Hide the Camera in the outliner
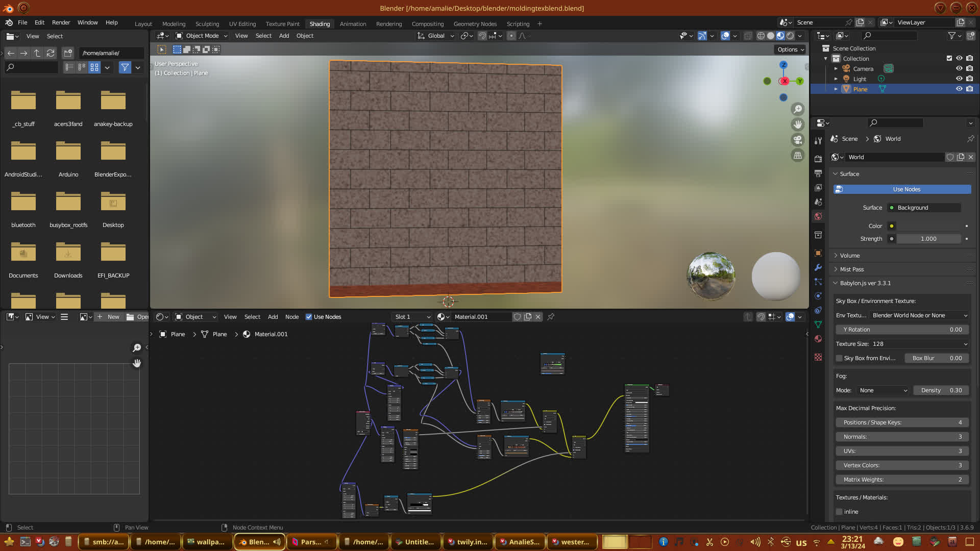Viewport: 980px width, 551px height. [959, 69]
